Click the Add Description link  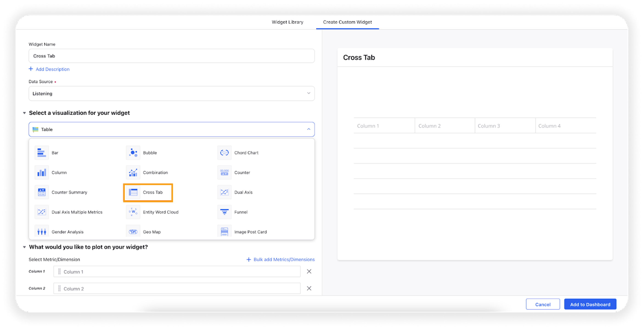tap(53, 69)
